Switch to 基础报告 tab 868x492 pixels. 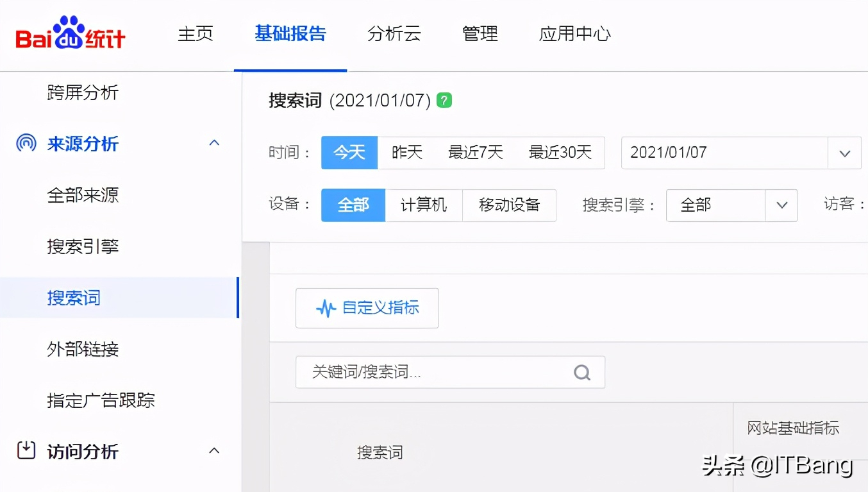click(290, 33)
